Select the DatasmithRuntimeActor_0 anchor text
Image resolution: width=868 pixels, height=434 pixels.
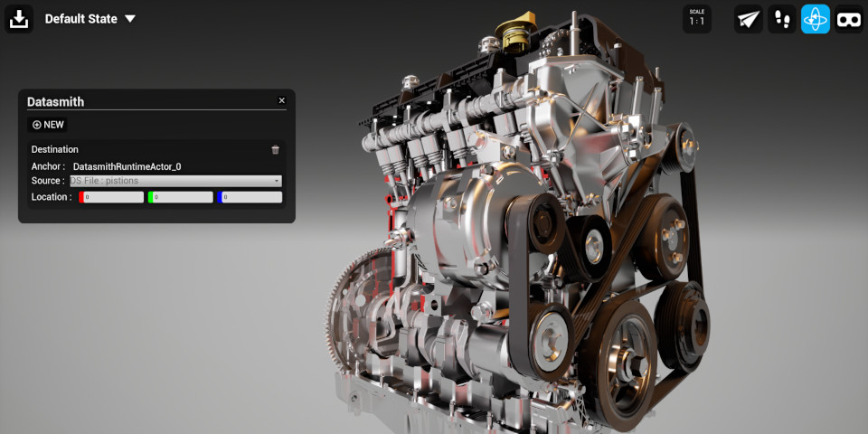pos(127,166)
